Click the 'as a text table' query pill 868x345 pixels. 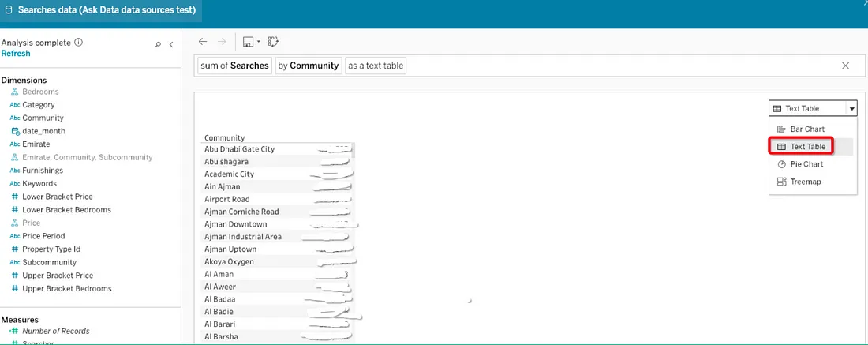(x=376, y=66)
